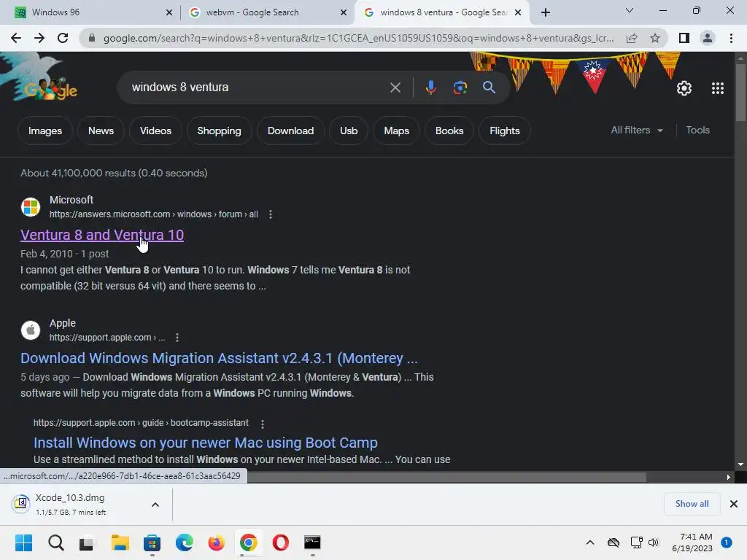The height and width of the screenshot is (560, 747).
Task: Open the terminal window from the taskbar
Action: click(x=312, y=542)
